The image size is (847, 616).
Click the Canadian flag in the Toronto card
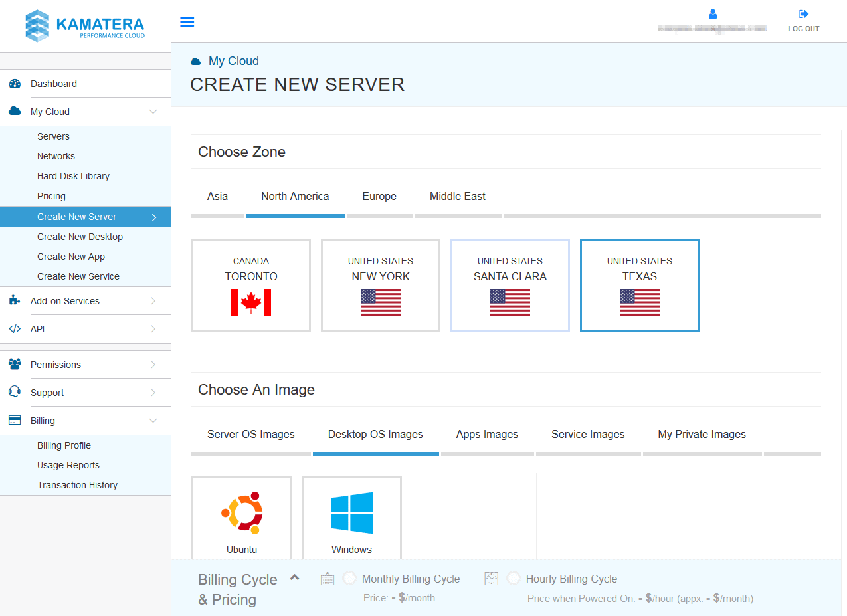coord(251,302)
